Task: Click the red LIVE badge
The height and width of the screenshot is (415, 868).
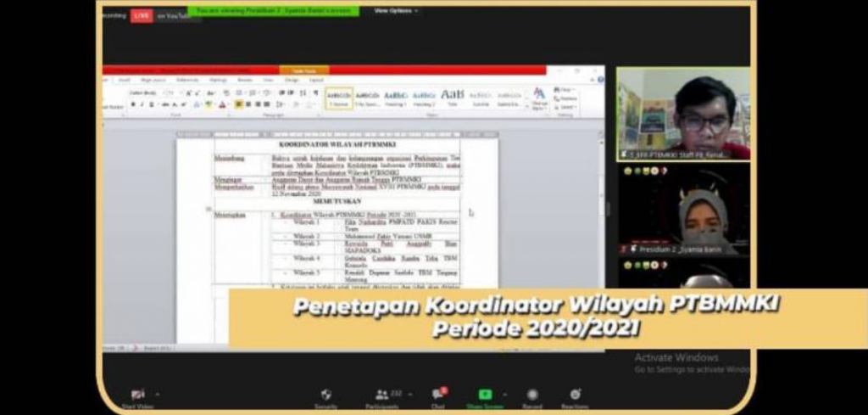Action: tap(142, 15)
